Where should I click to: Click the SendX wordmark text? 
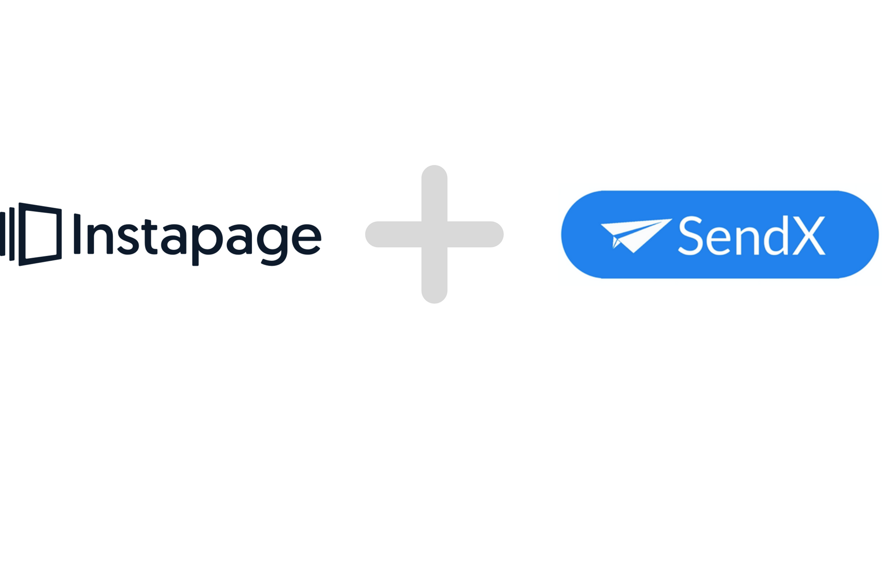point(751,236)
